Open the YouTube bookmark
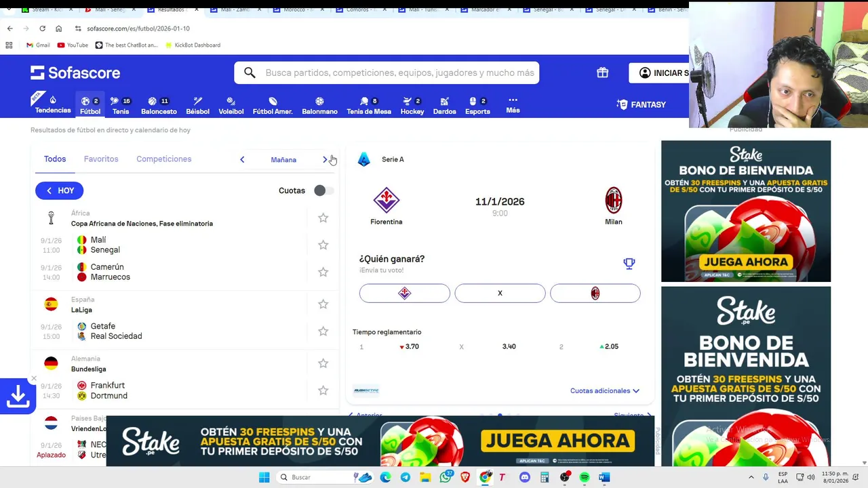The height and width of the screenshot is (488, 868). 73,45
